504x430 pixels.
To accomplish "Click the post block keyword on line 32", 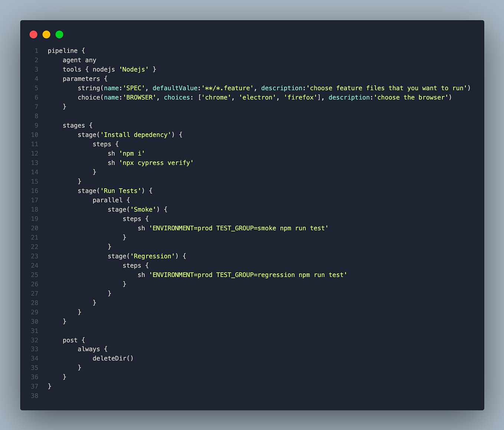I will pos(70,340).
